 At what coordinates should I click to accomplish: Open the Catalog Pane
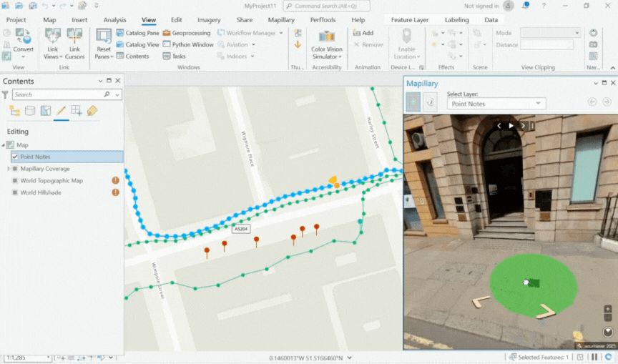coord(137,33)
